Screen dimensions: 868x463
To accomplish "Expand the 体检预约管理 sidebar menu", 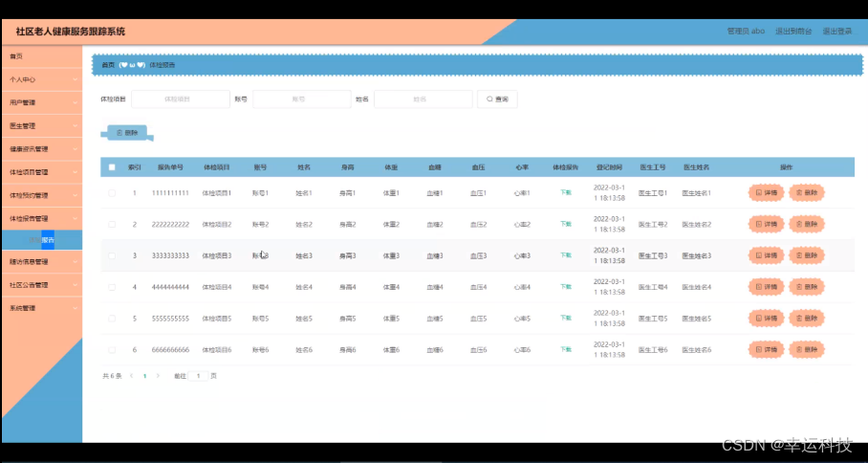I will tap(42, 195).
